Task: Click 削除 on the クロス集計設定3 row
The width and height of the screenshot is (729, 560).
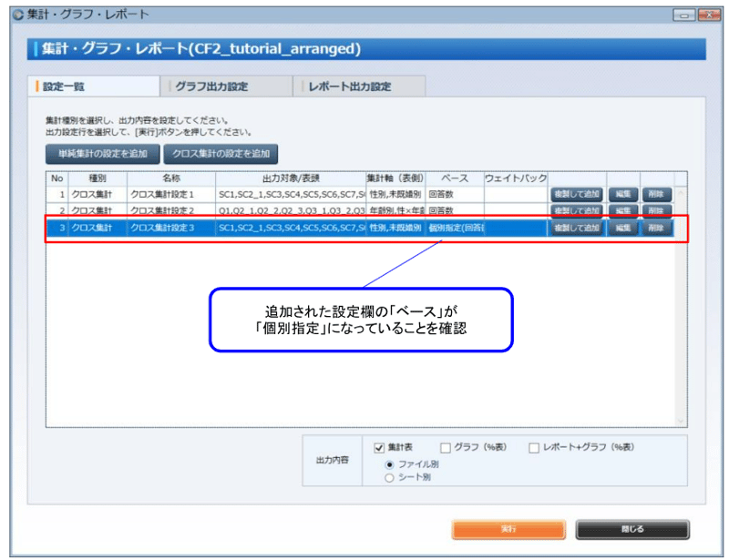Action: [656, 225]
